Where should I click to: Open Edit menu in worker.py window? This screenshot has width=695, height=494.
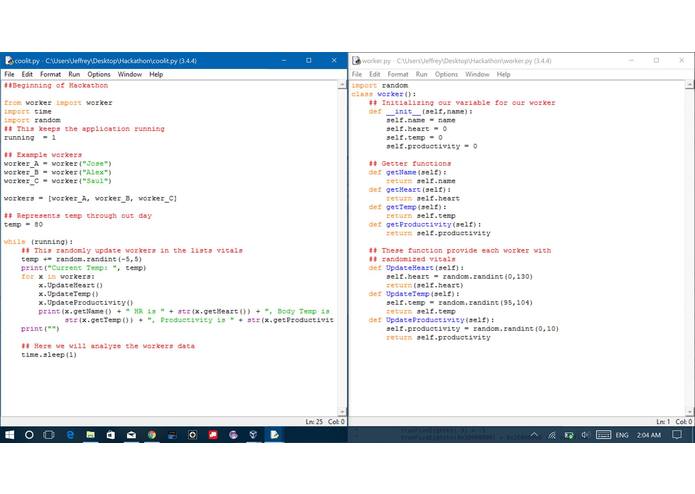[x=375, y=74]
